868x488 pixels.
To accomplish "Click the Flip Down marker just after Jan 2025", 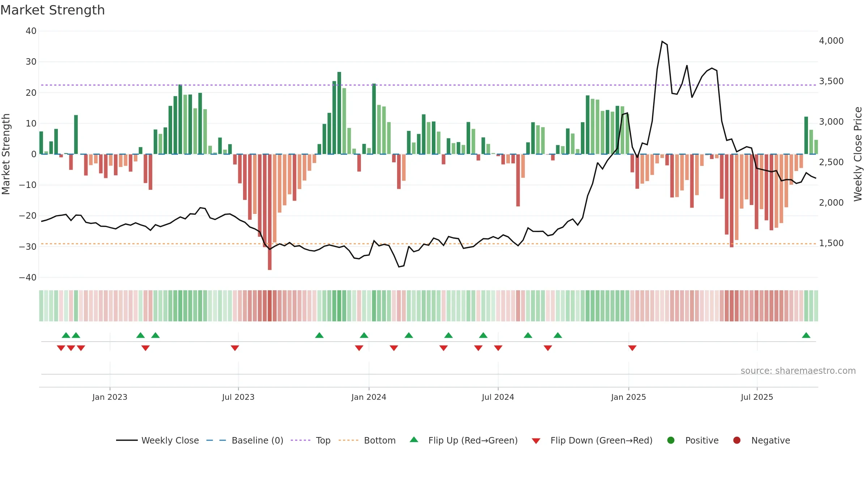I will pos(632,348).
